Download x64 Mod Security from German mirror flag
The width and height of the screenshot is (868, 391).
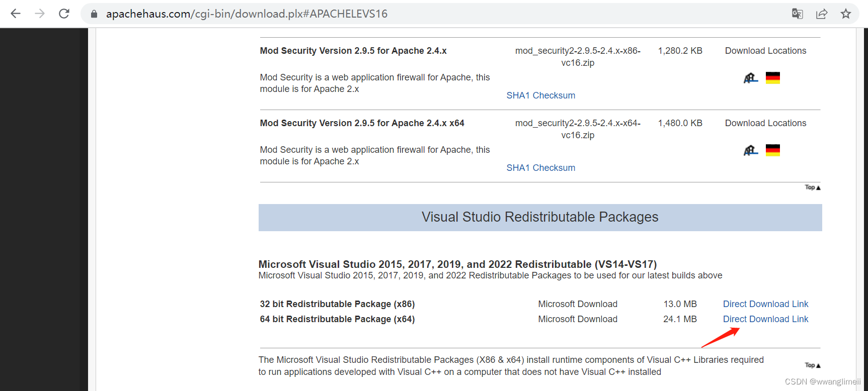click(x=773, y=150)
